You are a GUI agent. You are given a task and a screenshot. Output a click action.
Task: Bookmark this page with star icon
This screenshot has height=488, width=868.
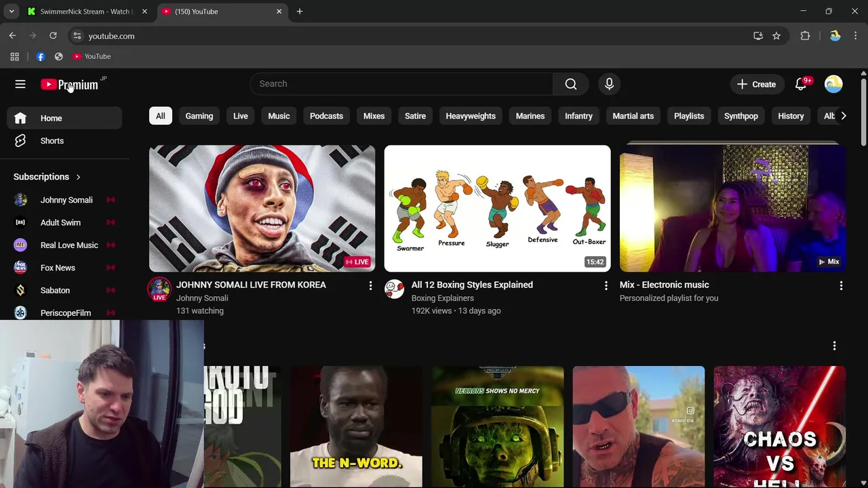(x=776, y=36)
